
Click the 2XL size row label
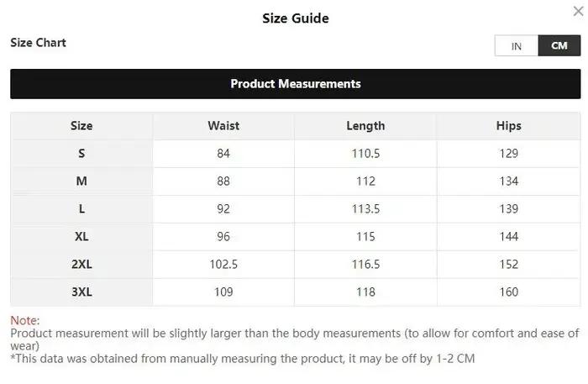click(81, 265)
